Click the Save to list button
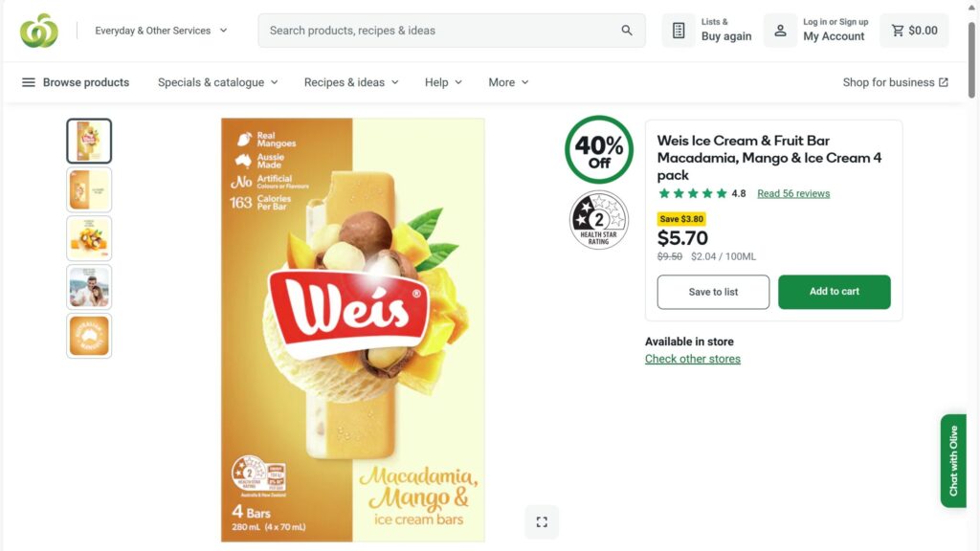 coord(713,292)
